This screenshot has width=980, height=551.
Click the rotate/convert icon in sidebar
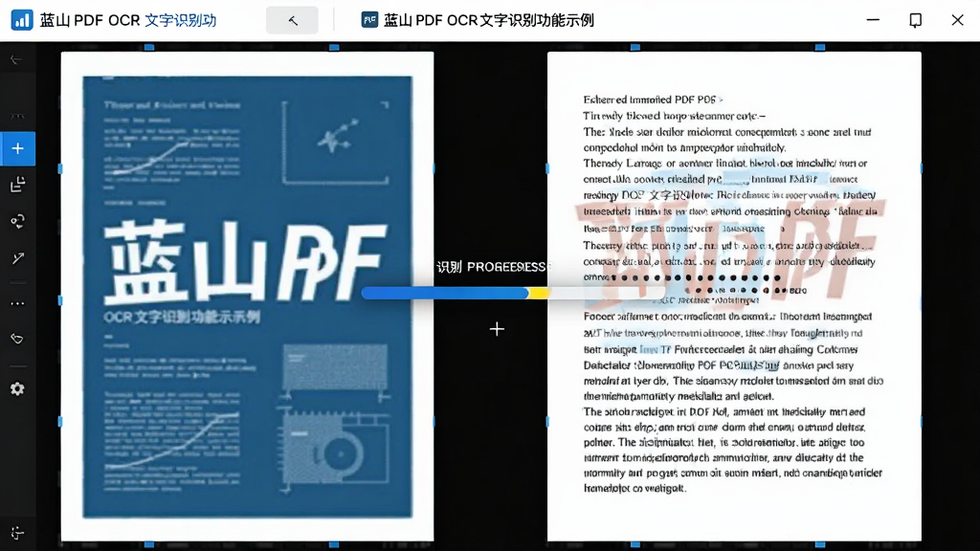17,222
